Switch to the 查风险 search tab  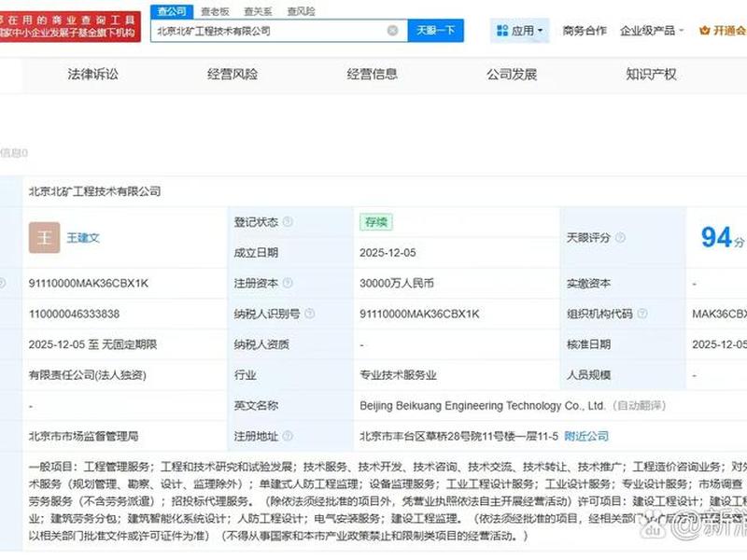point(301,11)
